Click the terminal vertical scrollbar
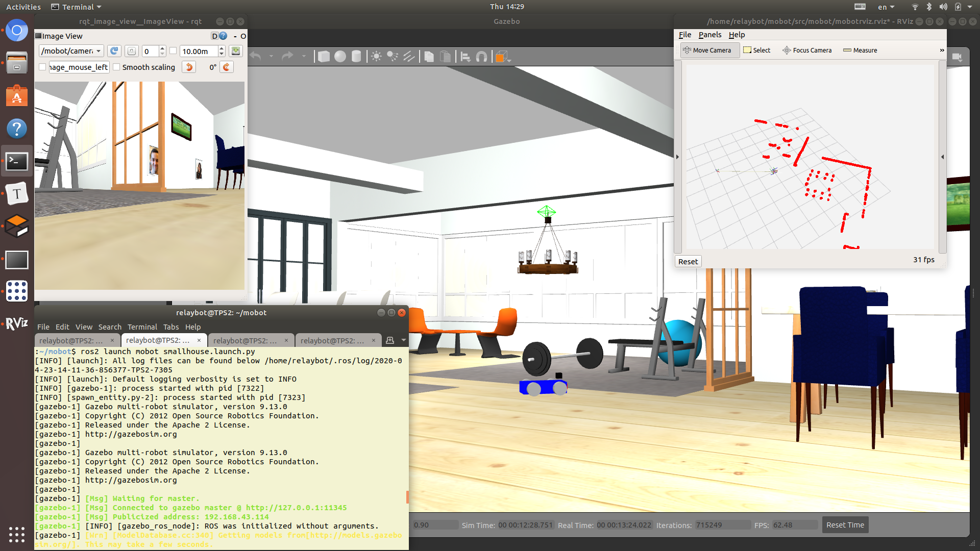This screenshot has height=551, width=980. coord(407,496)
